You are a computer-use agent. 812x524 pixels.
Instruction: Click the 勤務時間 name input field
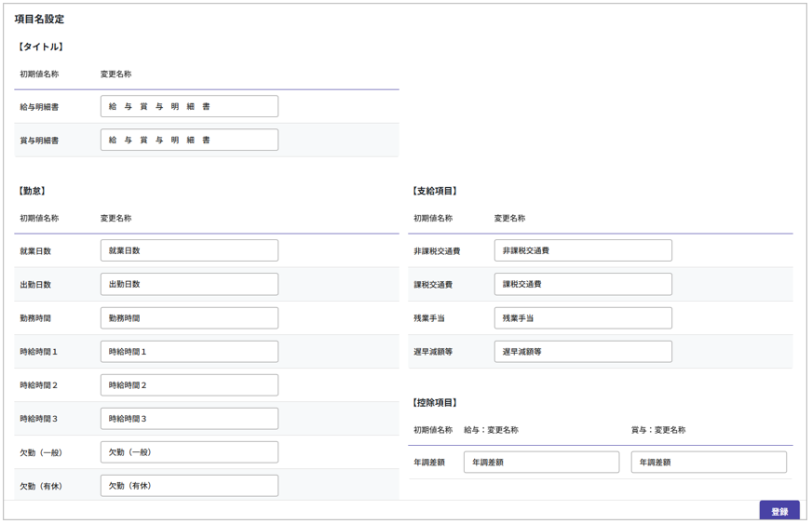point(189,318)
